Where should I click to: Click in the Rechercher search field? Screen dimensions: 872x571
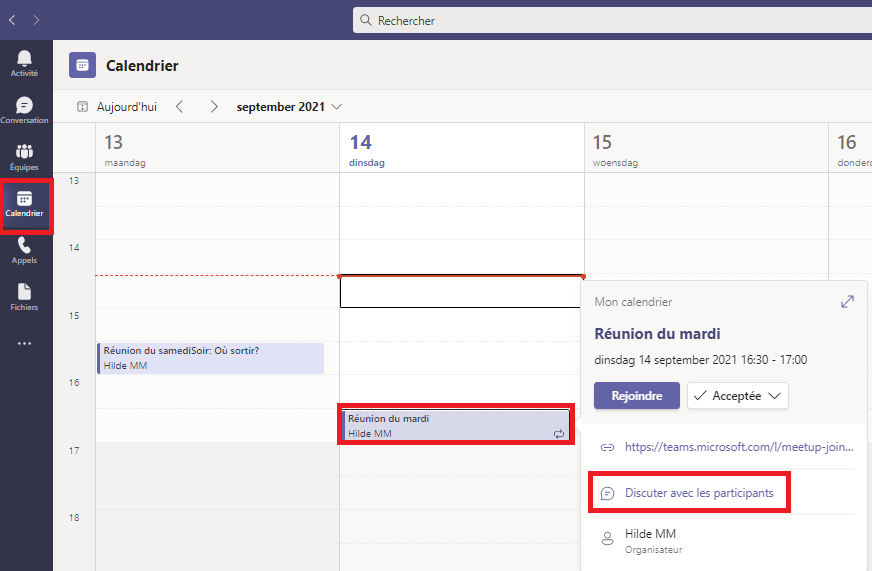coord(612,21)
